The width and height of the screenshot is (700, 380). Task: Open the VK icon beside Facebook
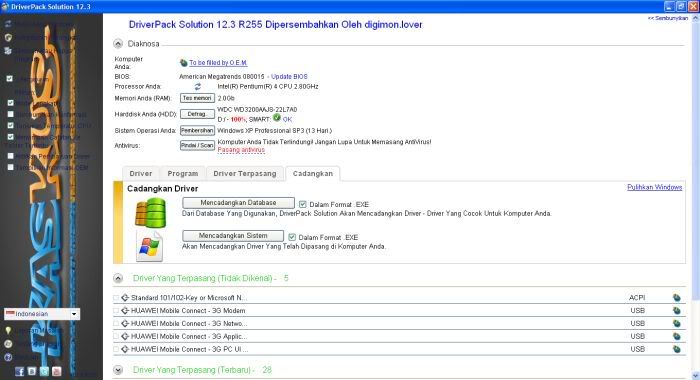click(x=32, y=372)
